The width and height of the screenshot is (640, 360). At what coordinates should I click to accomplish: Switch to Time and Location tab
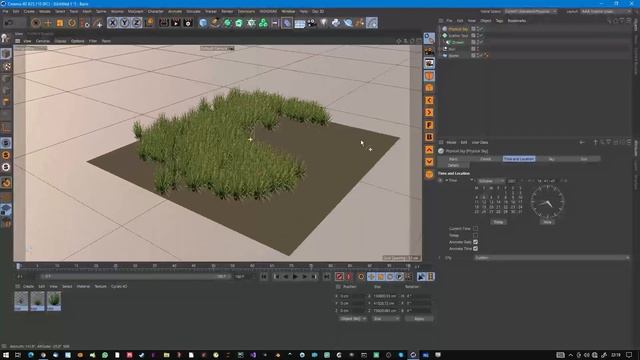(x=519, y=159)
